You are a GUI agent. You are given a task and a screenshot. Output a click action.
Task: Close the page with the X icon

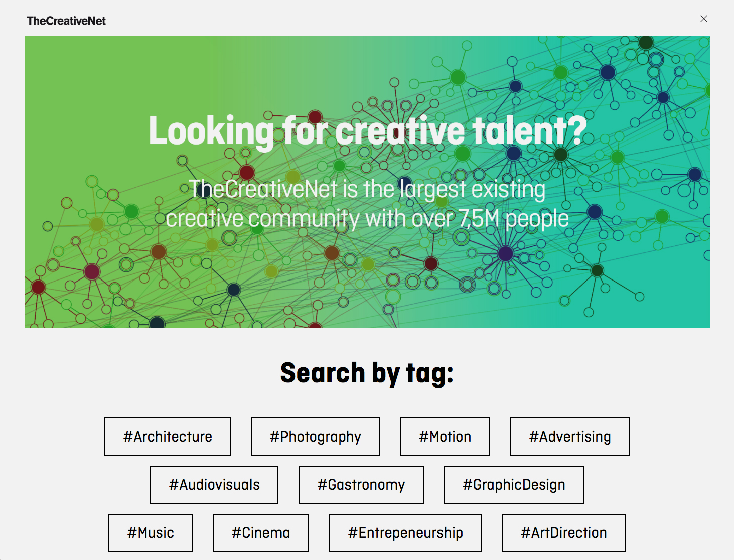[704, 19]
